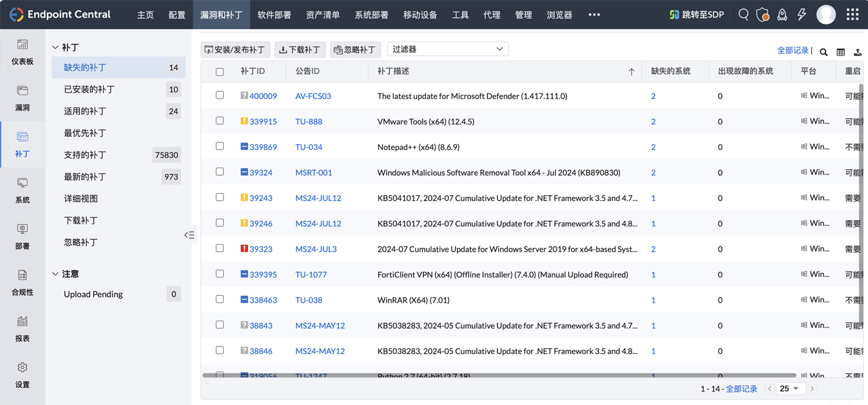The width and height of the screenshot is (868, 405).
Task: Go to next page arrow
Action: point(812,389)
